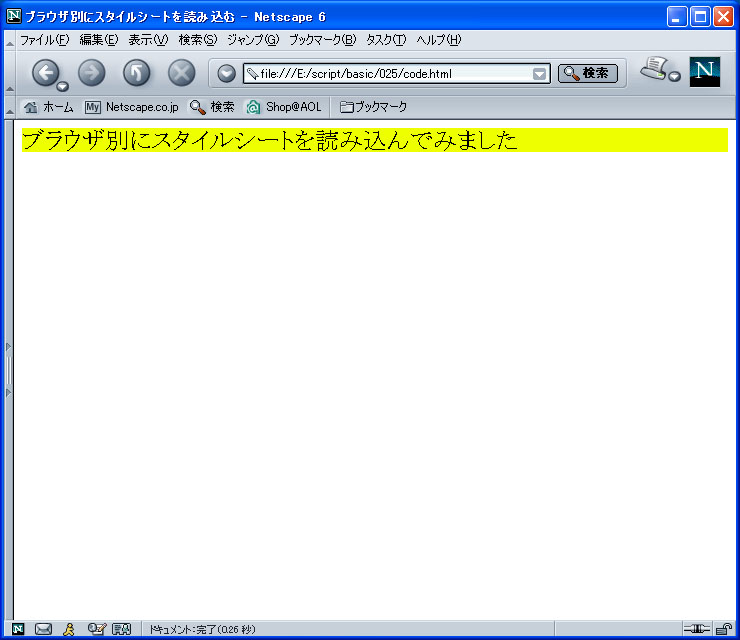Screen dimensions: 740x640
Task: Open the 表示(V) menu
Action: (x=148, y=40)
